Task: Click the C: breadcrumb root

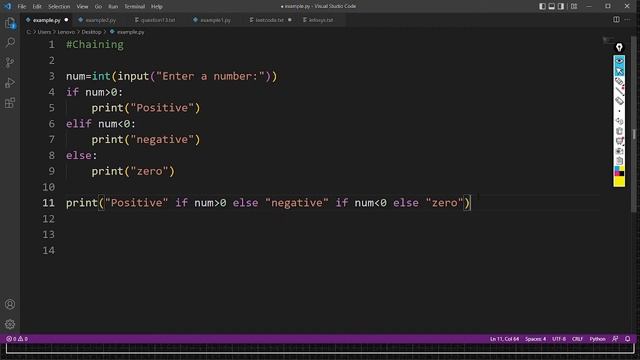Action: (x=29, y=32)
